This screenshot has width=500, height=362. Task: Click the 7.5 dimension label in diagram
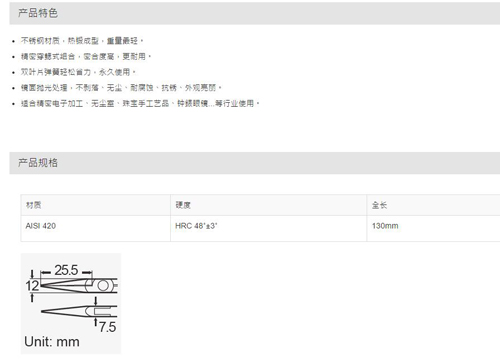click(107, 327)
